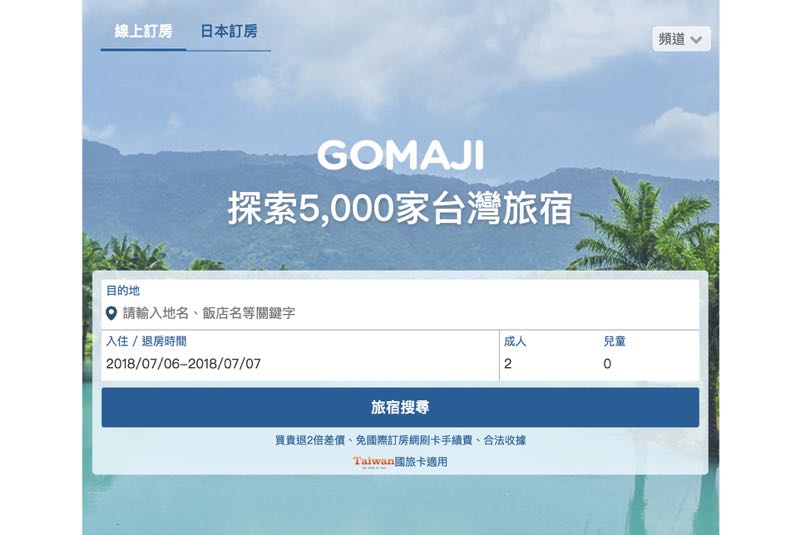
Task: Click the chevron icon next to 頻道
Action: tap(696, 39)
